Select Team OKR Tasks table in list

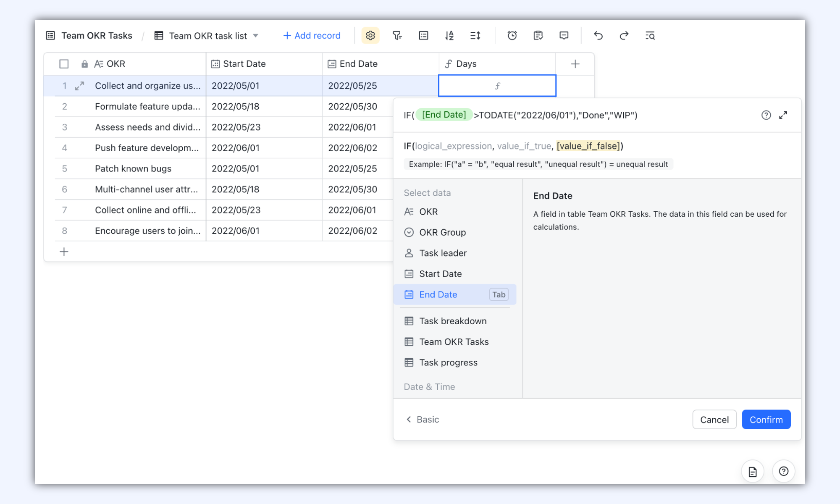[x=455, y=342]
